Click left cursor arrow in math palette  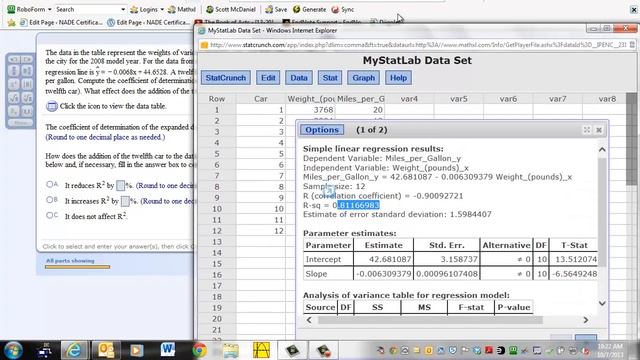[13, 60]
